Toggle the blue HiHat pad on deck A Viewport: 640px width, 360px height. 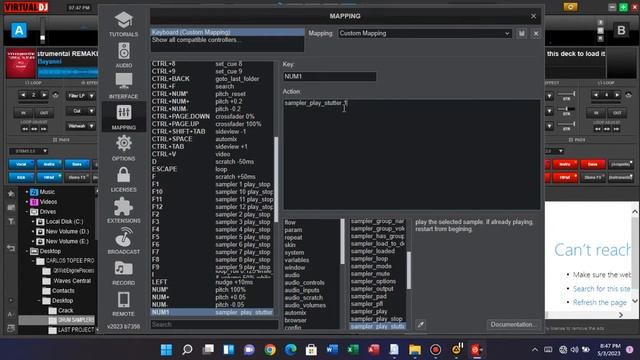point(49,178)
